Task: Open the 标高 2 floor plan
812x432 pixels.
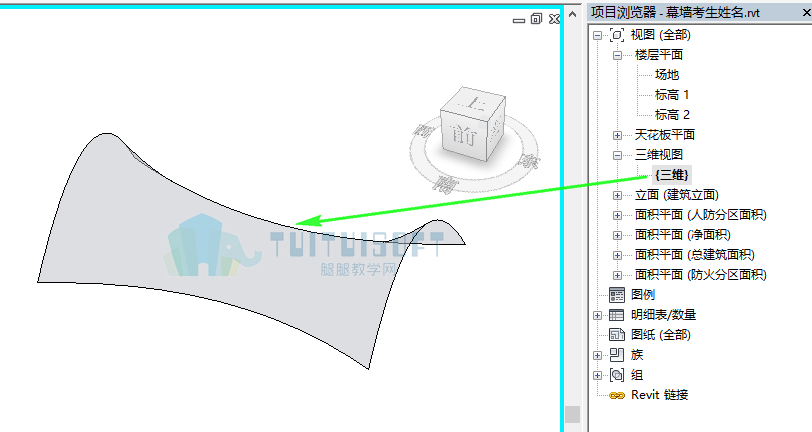Action: point(672,114)
